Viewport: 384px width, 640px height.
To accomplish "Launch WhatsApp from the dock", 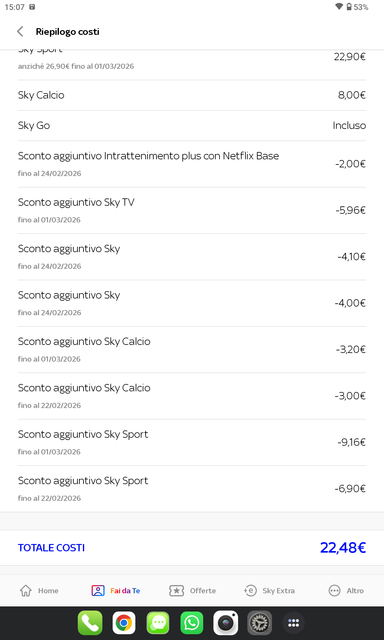I will (x=192, y=623).
